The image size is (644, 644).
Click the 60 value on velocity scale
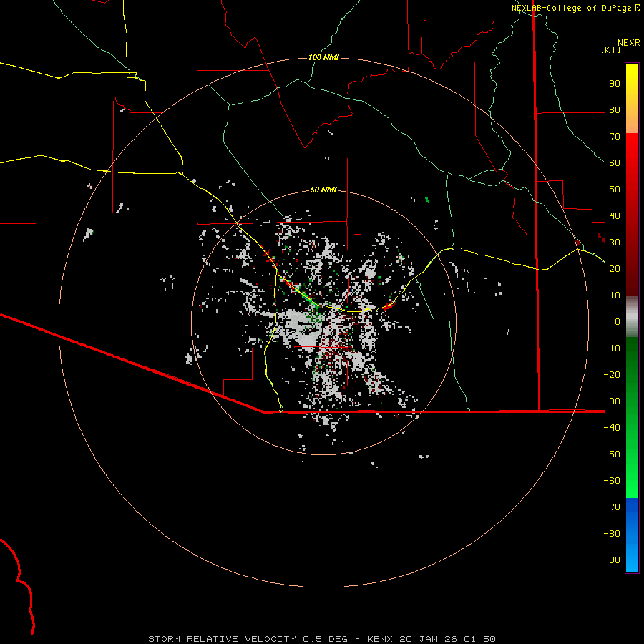coord(615,163)
